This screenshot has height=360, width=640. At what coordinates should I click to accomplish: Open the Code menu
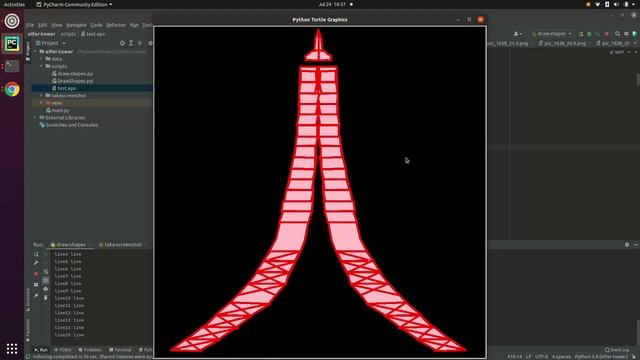tap(96, 25)
